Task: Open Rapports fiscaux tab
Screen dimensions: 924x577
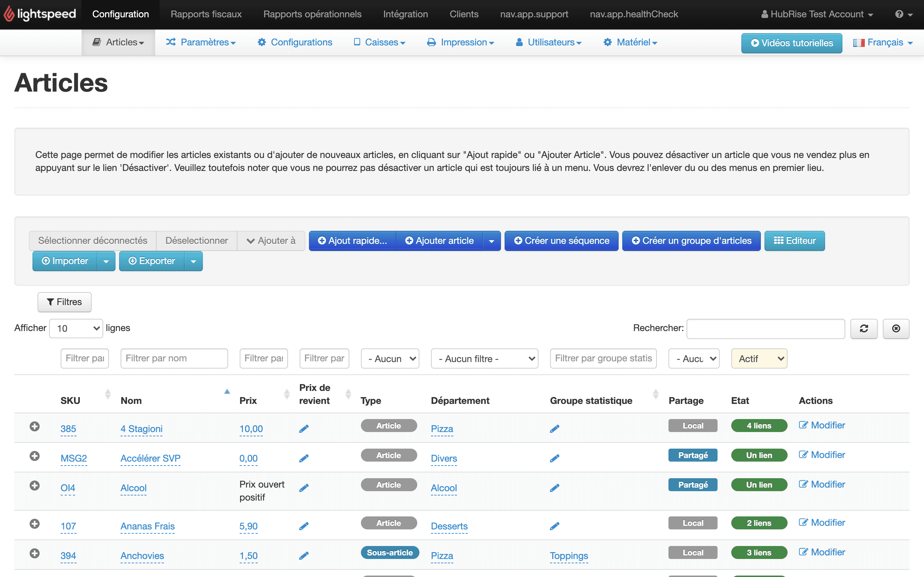Action: point(206,14)
